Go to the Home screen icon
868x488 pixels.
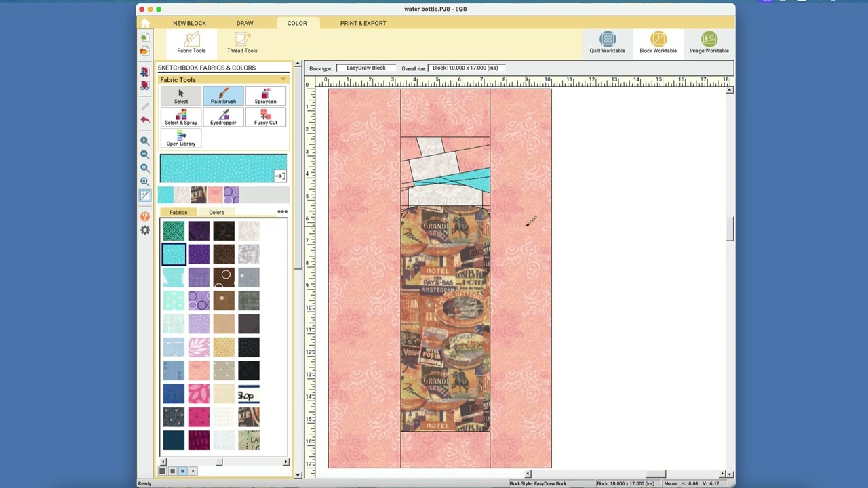click(x=144, y=23)
